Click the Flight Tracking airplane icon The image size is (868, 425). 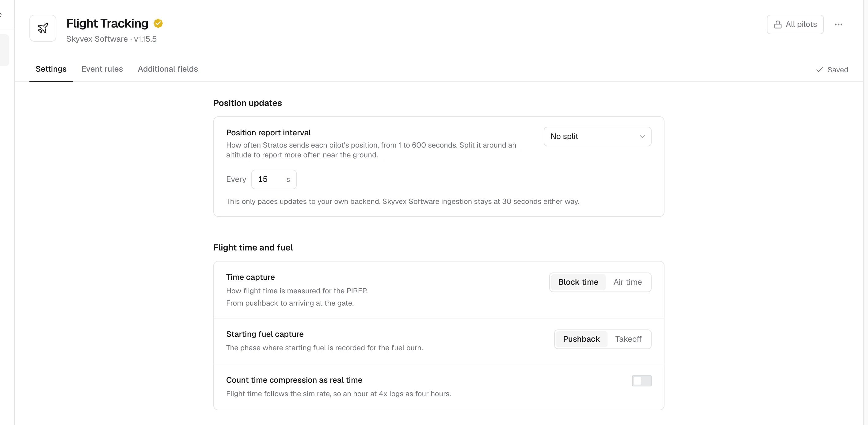pyautogui.click(x=43, y=28)
